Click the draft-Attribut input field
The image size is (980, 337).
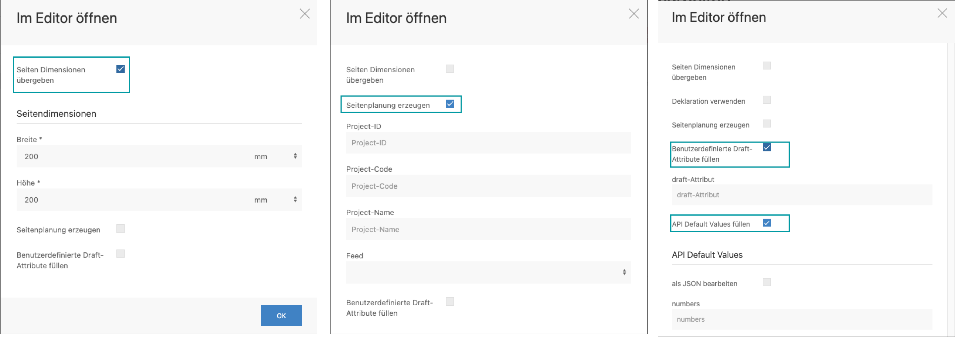(802, 195)
